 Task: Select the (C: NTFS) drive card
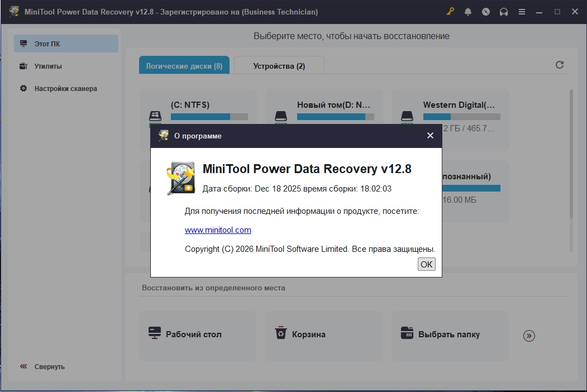(198, 107)
